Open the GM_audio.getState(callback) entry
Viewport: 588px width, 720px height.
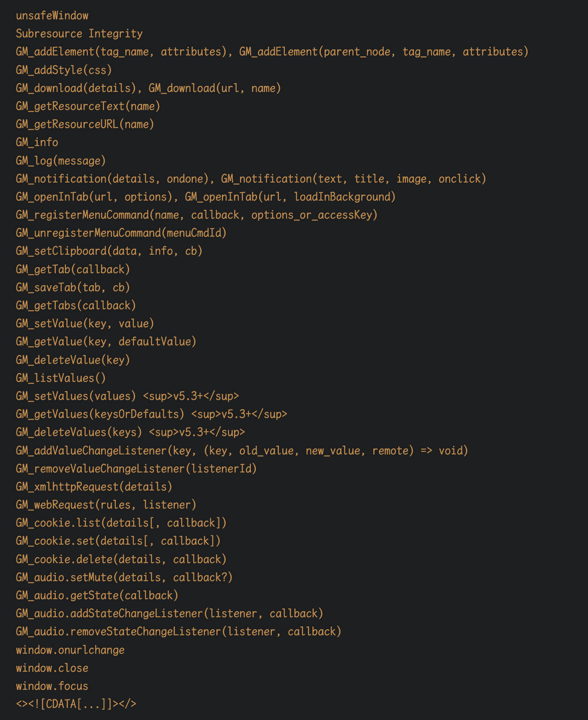pos(97,596)
